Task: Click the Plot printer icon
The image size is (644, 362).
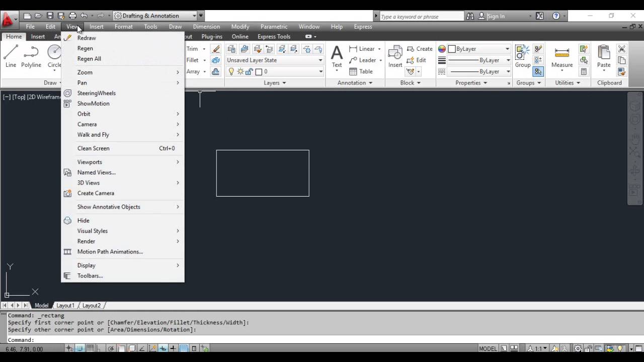Action: pos(72,16)
